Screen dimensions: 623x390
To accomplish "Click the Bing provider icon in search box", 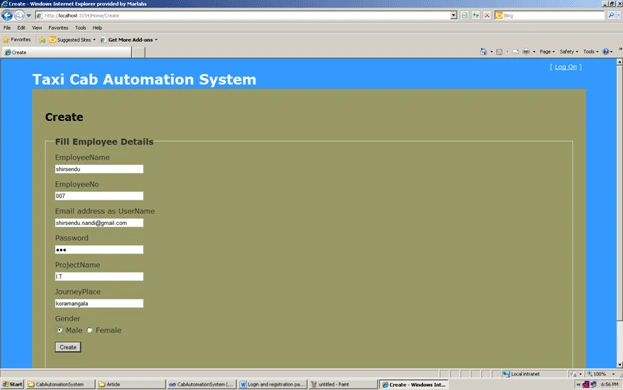I will 499,15.
